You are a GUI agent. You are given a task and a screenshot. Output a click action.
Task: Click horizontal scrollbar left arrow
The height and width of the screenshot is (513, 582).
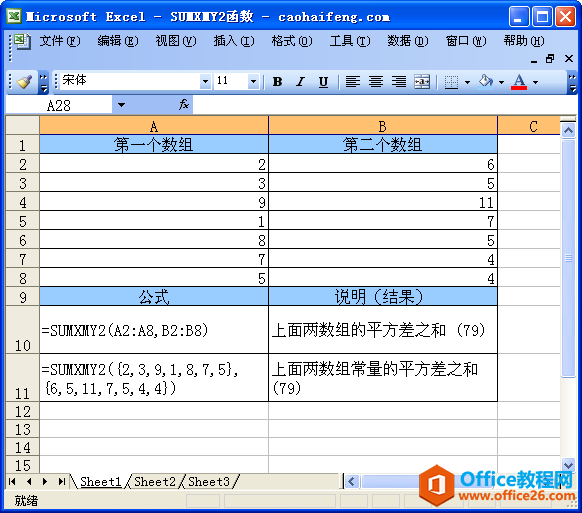352,482
